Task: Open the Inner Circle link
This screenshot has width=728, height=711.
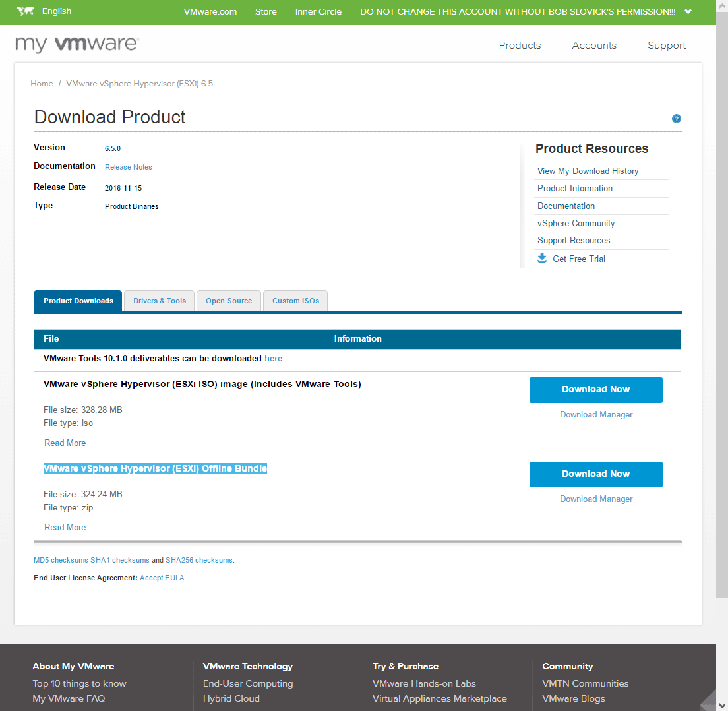Action: click(x=318, y=12)
